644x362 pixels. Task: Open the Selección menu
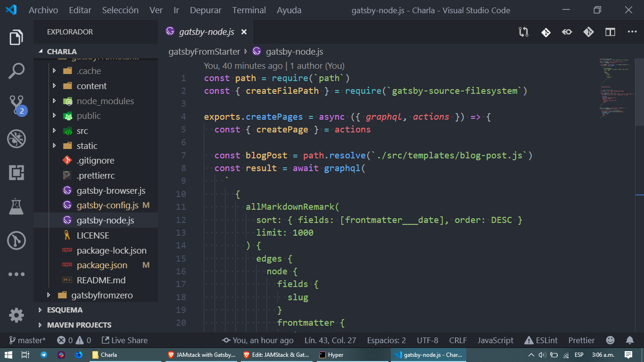point(120,10)
